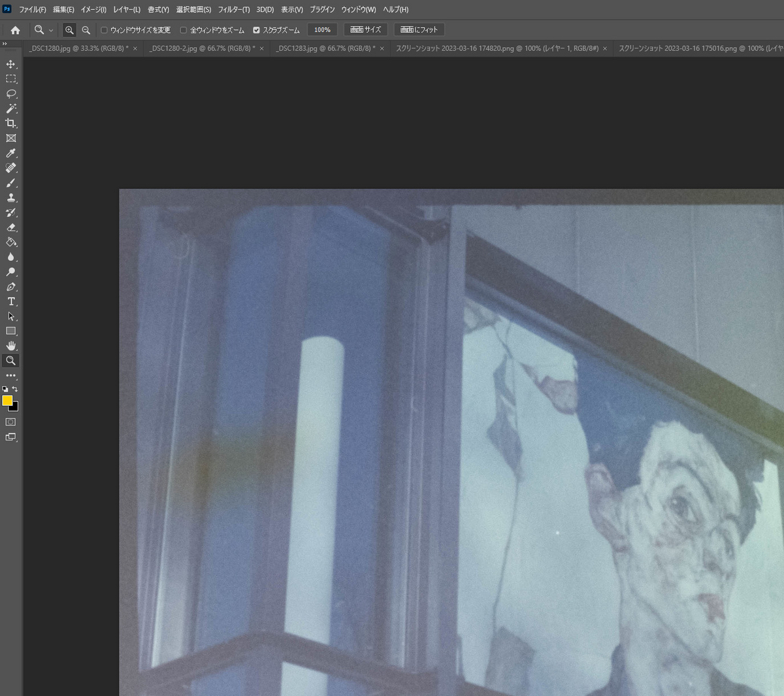Image resolution: width=784 pixels, height=696 pixels.
Task: Select the Frame tool
Action: 11,138
